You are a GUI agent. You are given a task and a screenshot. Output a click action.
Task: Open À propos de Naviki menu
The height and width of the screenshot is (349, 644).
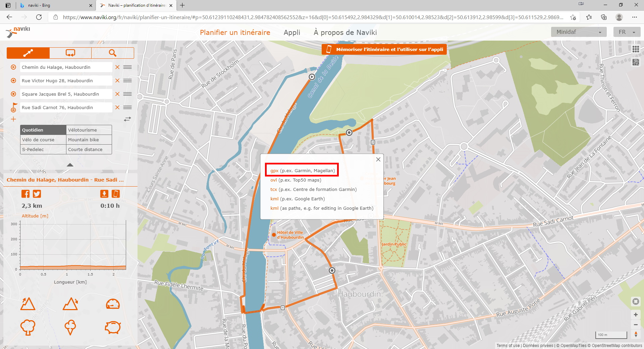coord(345,33)
